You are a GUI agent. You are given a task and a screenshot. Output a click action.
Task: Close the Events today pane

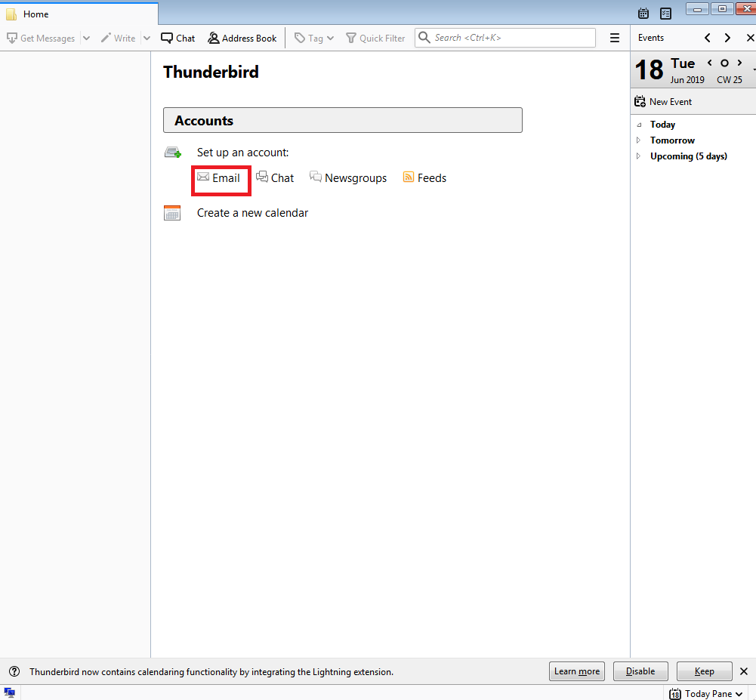click(750, 38)
